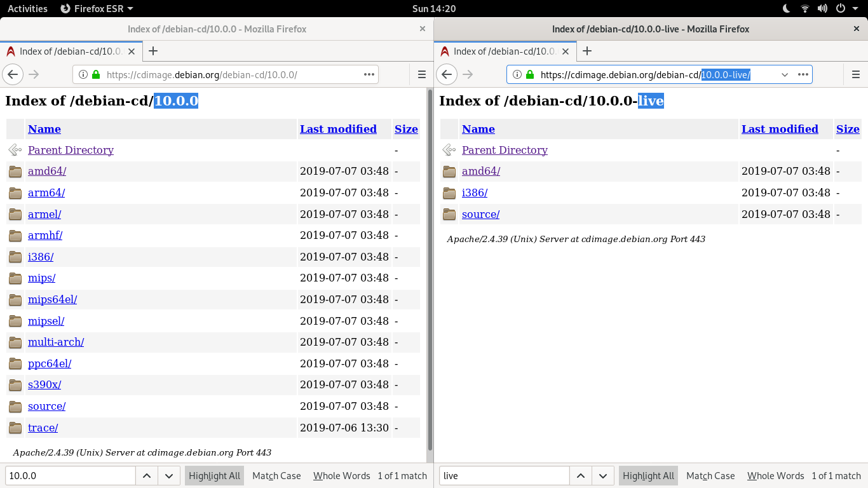Click green padlock in right URL bar

click(x=529, y=74)
